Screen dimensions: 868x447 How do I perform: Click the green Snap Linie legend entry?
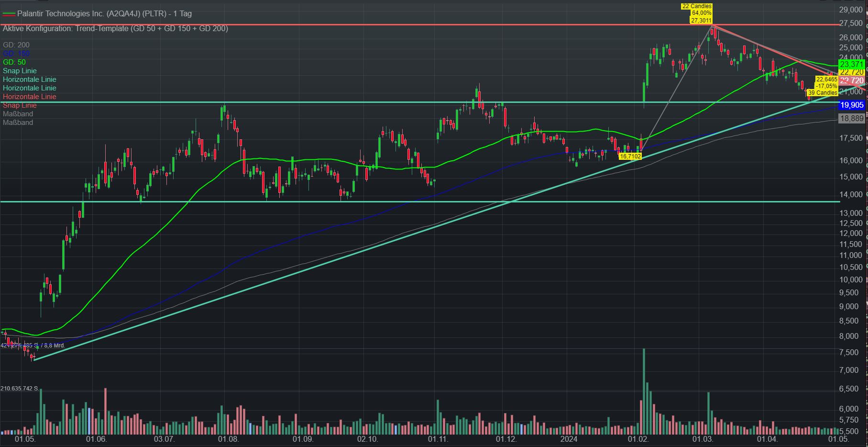pos(20,71)
